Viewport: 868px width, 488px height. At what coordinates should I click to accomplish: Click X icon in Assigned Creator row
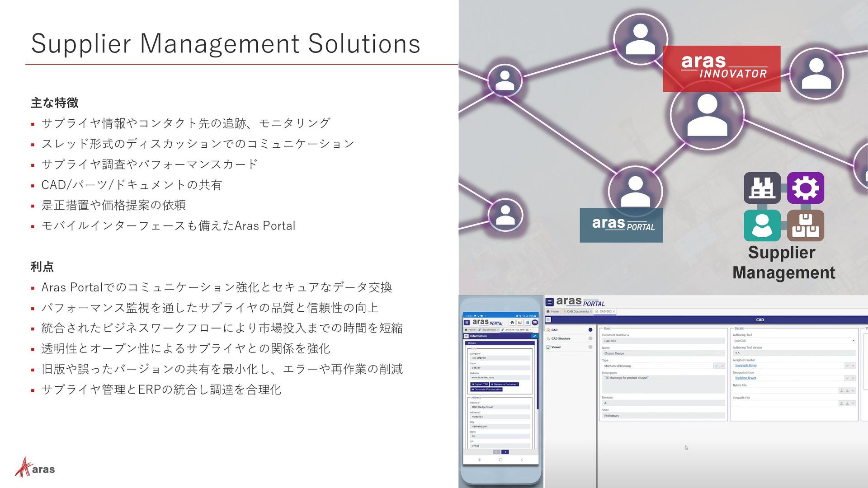(853, 366)
